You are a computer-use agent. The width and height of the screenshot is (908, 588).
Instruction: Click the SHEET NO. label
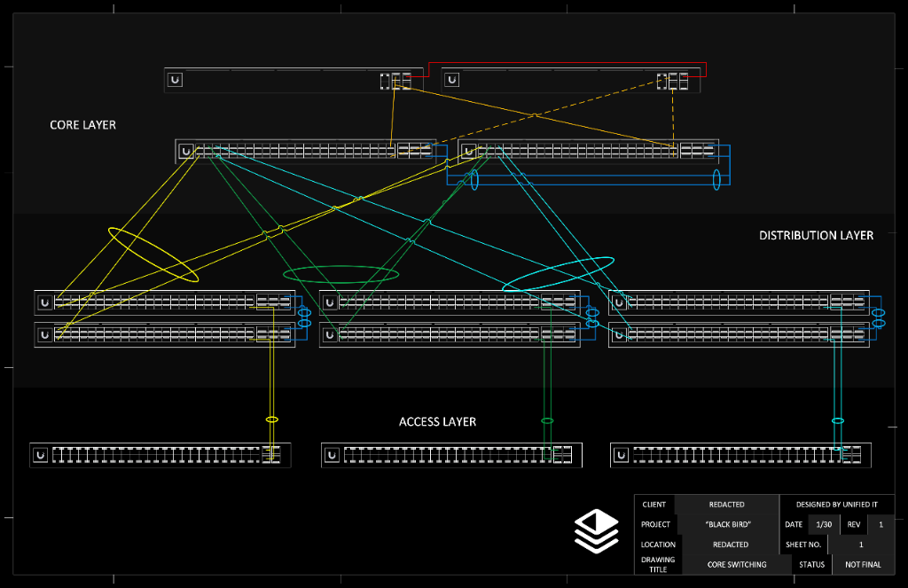tap(803, 545)
